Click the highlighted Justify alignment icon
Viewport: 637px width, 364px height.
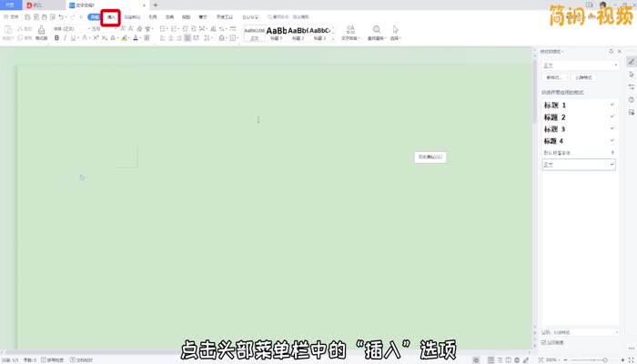(x=187, y=38)
